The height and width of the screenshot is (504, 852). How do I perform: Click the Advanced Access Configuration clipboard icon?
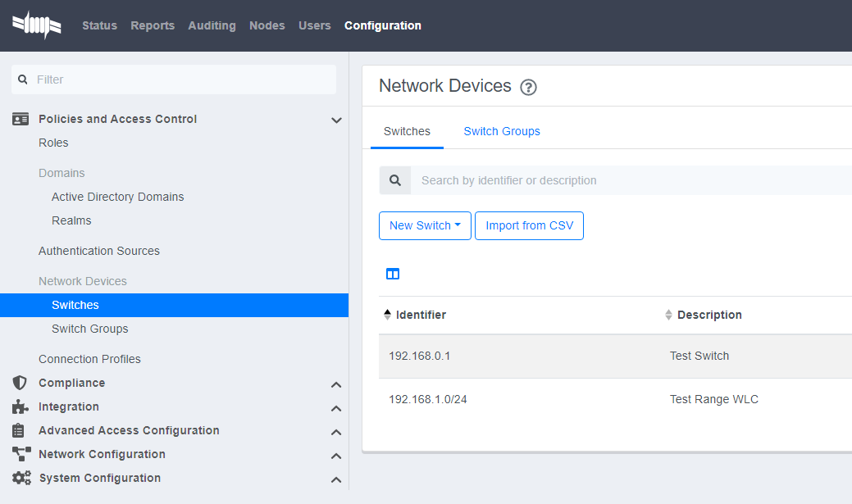pos(17,430)
